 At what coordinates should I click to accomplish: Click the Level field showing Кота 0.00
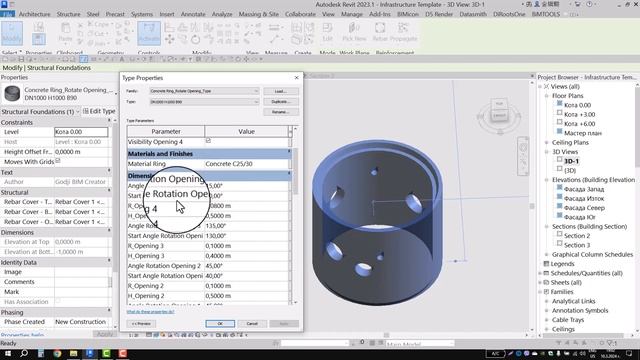click(x=81, y=132)
